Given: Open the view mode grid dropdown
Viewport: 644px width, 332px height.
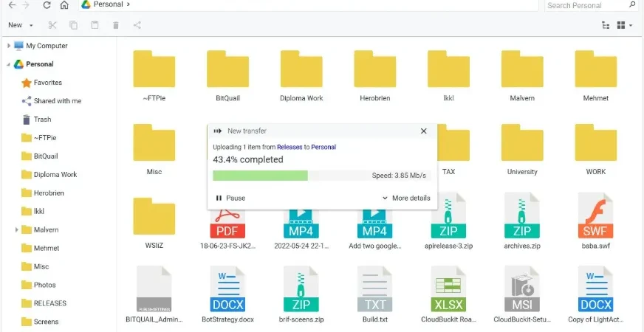Looking at the screenshot, I should (625, 25).
